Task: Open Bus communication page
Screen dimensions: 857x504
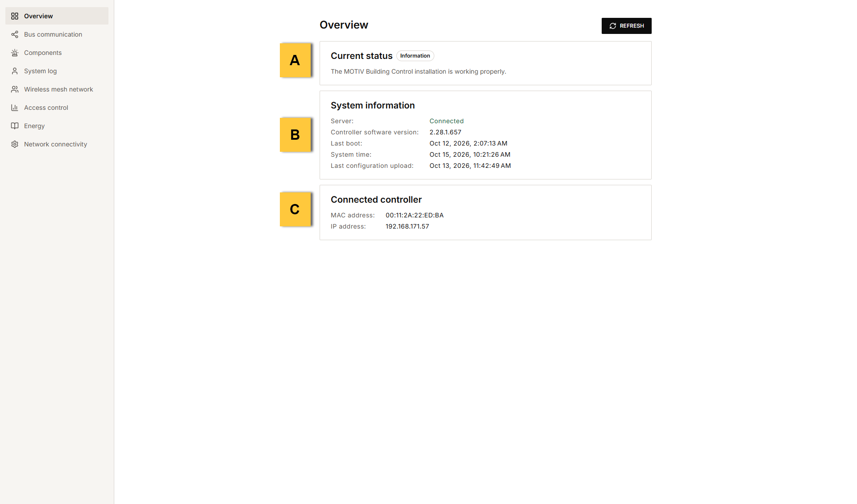Action: (x=57, y=34)
